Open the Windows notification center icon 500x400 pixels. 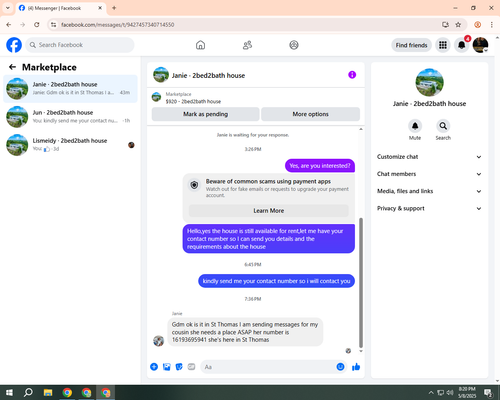point(488,393)
